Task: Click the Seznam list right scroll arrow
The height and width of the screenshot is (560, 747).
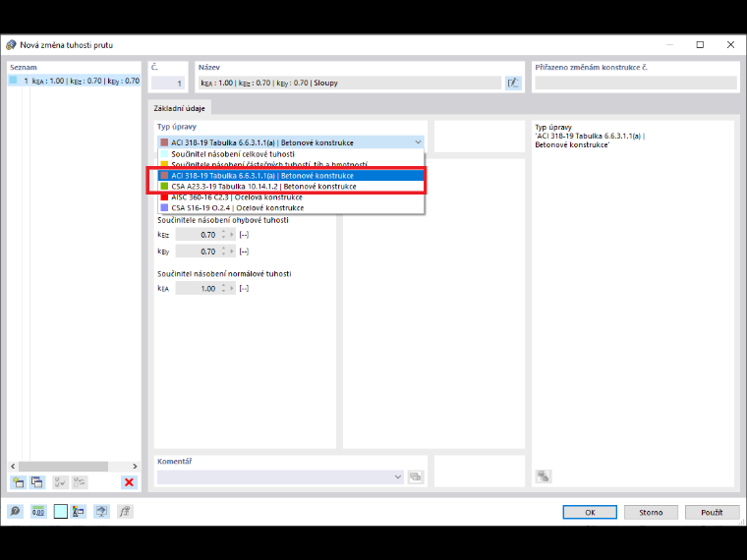Action: pyautogui.click(x=135, y=467)
